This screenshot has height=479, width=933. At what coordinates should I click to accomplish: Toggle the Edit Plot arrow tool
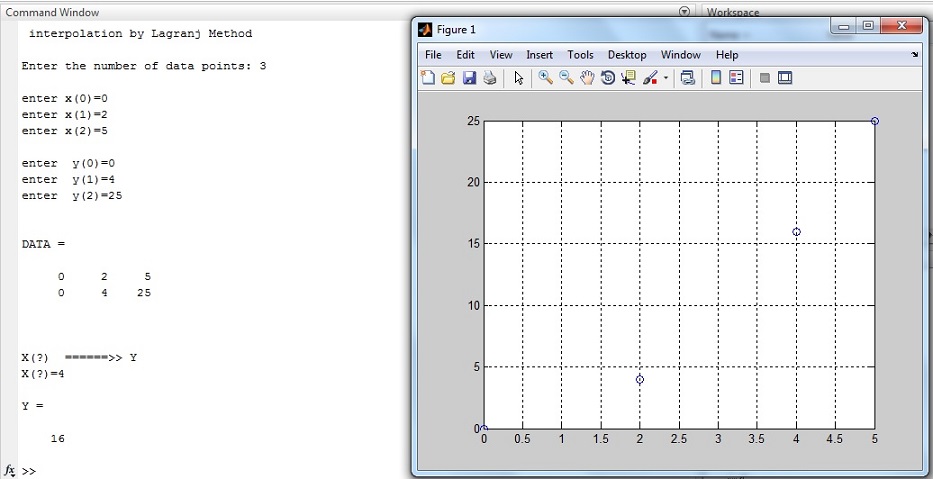click(x=518, y=78)
